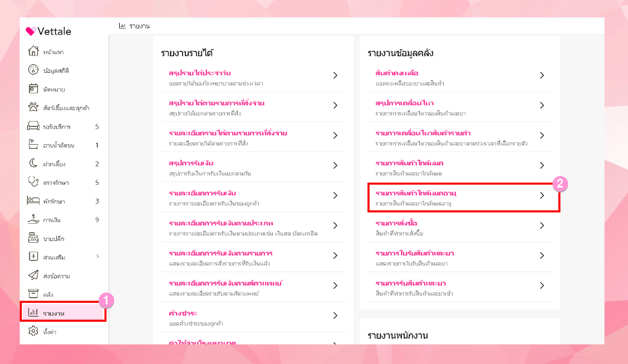Viewport: 628px width, 364px height.
Task: Click the นัดหมาย calendar icon
Action: (33, 89)
